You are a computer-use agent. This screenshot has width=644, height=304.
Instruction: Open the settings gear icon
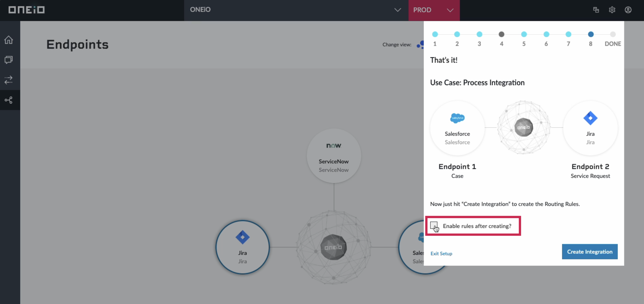(612, 10)
